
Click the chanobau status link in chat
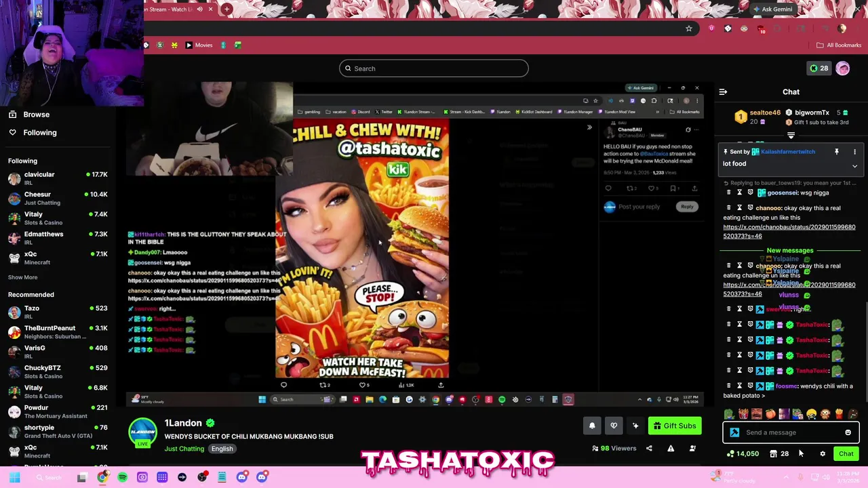[x=789, y=231]
